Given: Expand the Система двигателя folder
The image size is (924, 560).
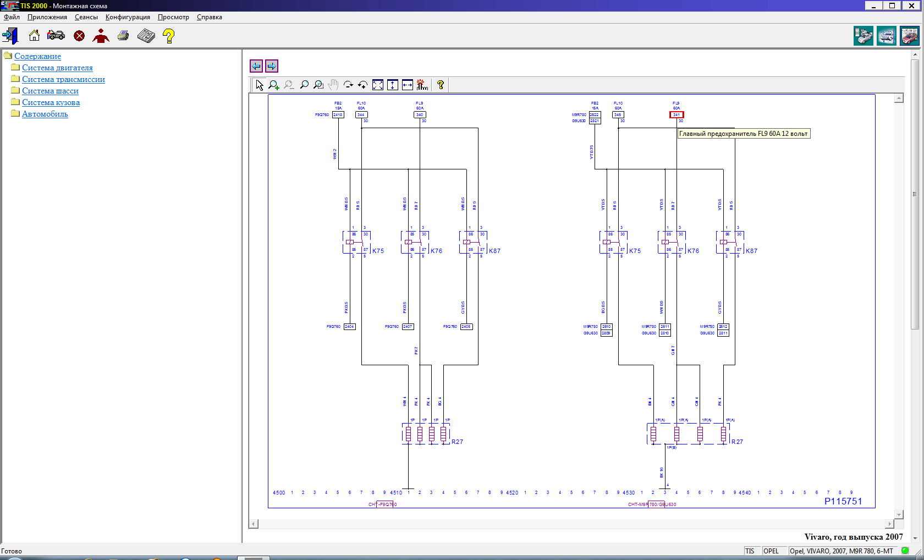Looking at the screenshot, I should (x=57, y=68).
